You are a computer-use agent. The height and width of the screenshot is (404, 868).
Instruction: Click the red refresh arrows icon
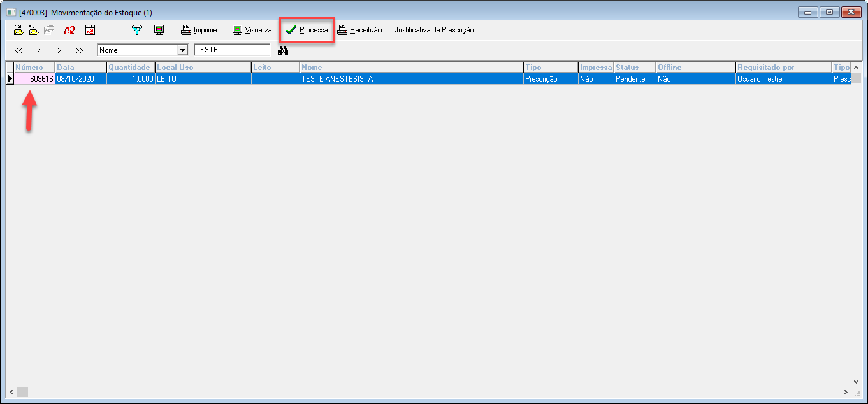pyautogui.click(x=69, y=30)
